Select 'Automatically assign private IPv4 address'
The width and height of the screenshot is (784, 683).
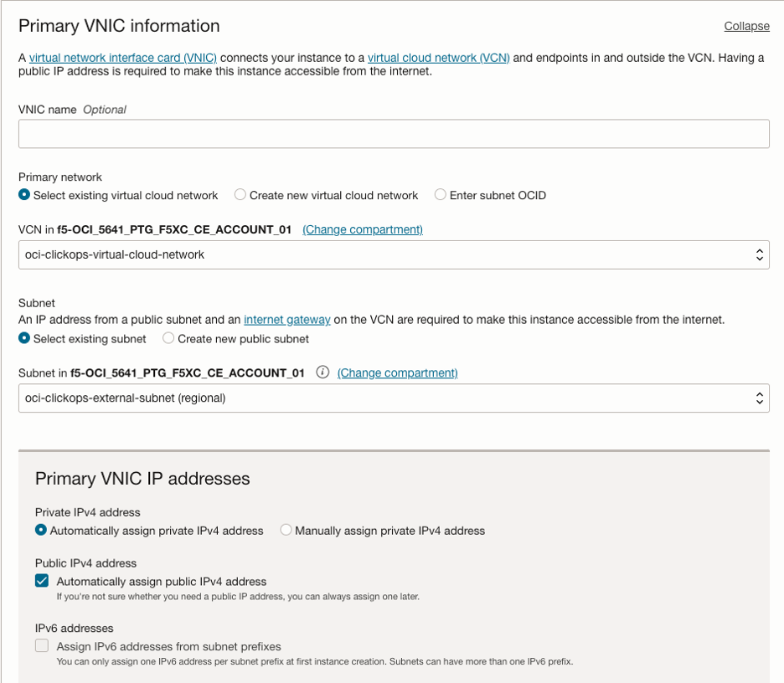[x=41, y=531]
